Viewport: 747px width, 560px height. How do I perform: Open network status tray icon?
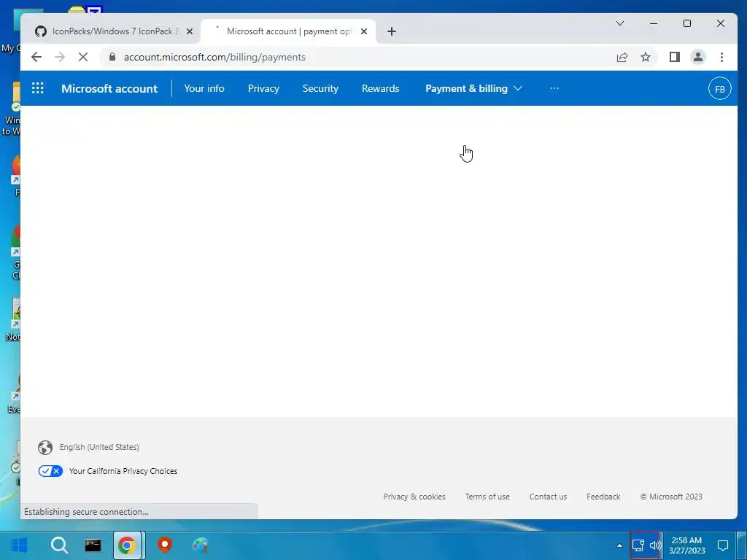[638, 545]
